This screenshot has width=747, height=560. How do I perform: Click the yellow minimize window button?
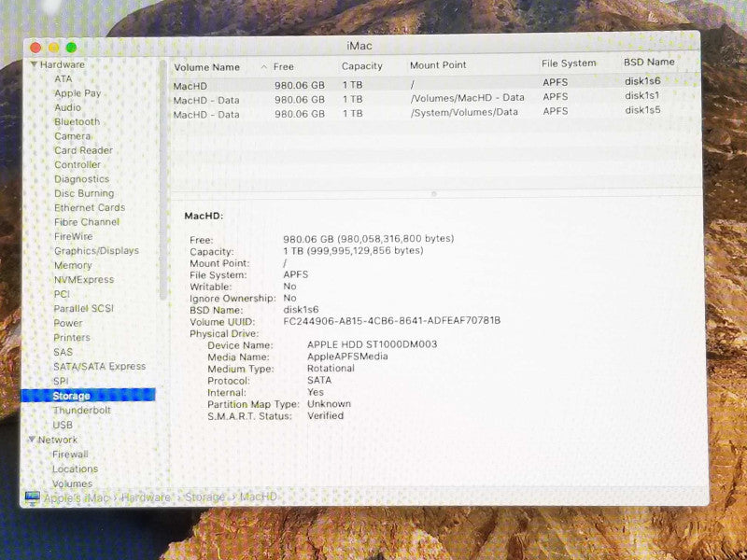pos(54,48)
